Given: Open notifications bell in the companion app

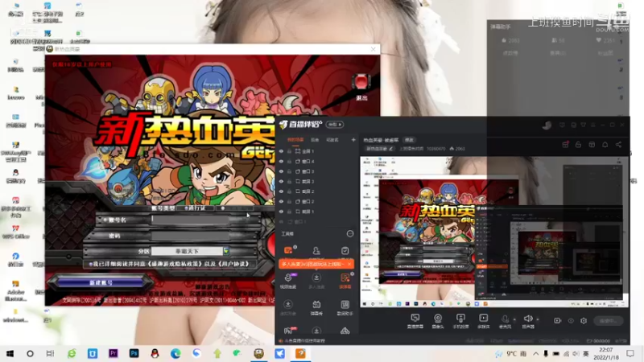Looking at the screenshot, I should click(605, 145).
